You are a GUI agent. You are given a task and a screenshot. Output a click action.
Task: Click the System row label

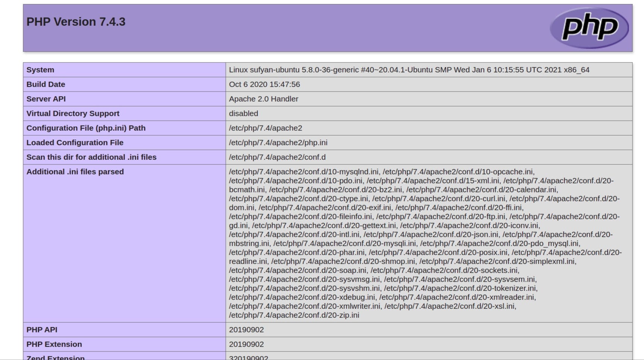coord(40,70)
